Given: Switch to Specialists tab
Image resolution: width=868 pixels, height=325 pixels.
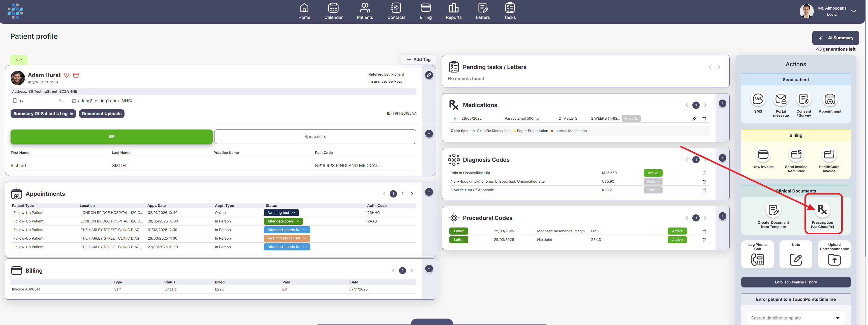Looking at the screenshot, I should pos(315,137).
